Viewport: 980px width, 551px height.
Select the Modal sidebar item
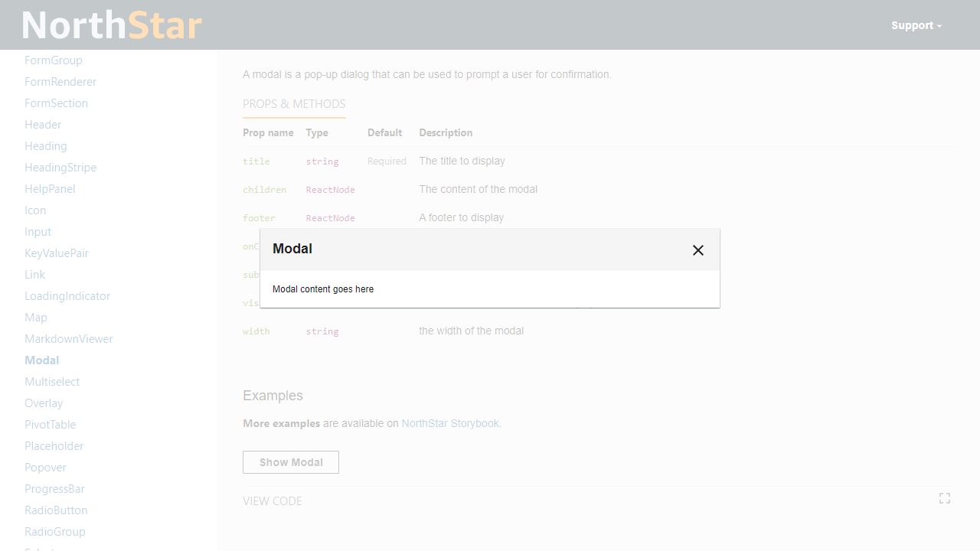pyautogui.click(x=41, y=360)
